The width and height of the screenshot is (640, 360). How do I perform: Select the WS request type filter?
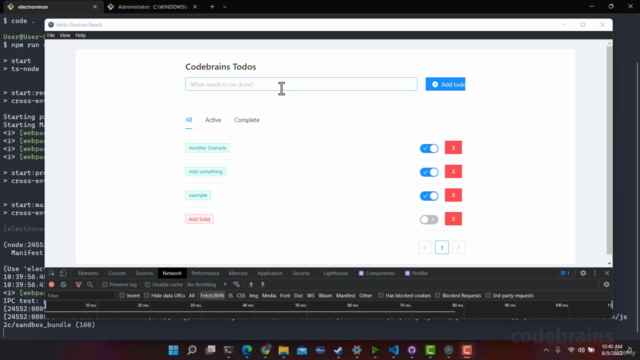[311, 295]
